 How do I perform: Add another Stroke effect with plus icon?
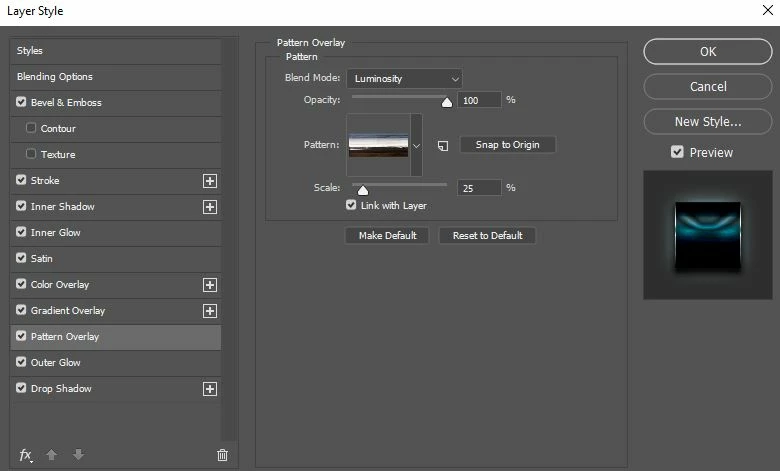click(210, 181)
